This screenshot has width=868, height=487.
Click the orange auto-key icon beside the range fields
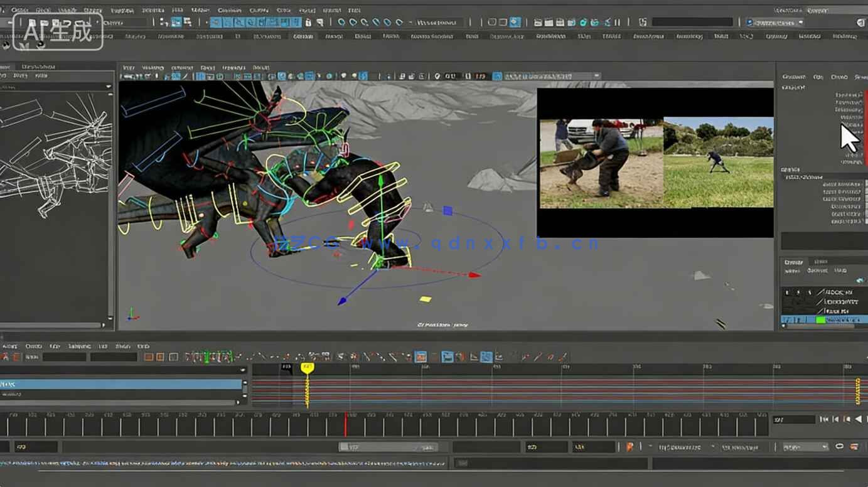click(630, 447)
